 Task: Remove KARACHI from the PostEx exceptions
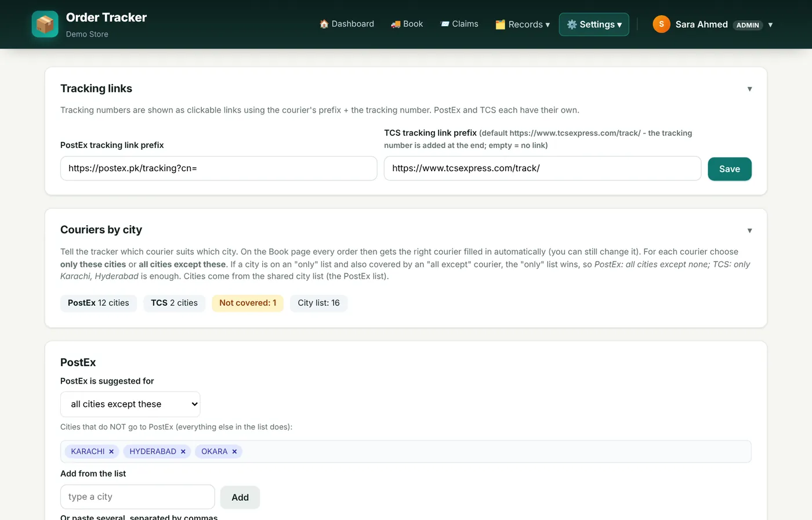111,452
